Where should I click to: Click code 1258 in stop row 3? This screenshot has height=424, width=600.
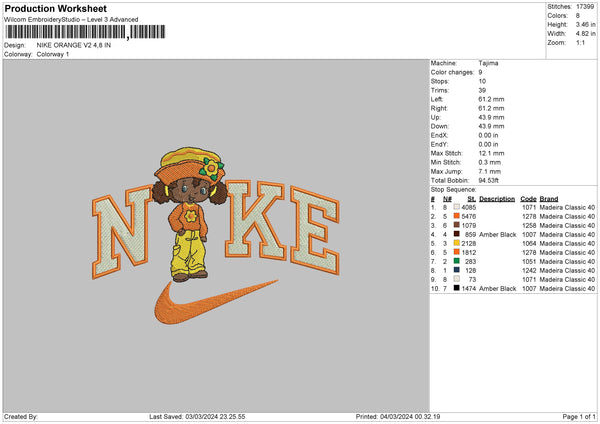tap(529, 225)
